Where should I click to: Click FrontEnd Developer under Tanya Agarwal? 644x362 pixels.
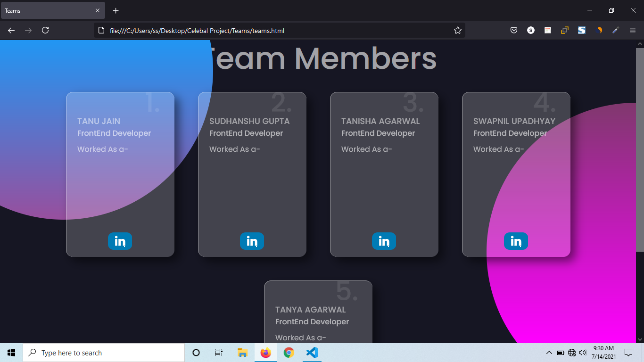[312, 322]
